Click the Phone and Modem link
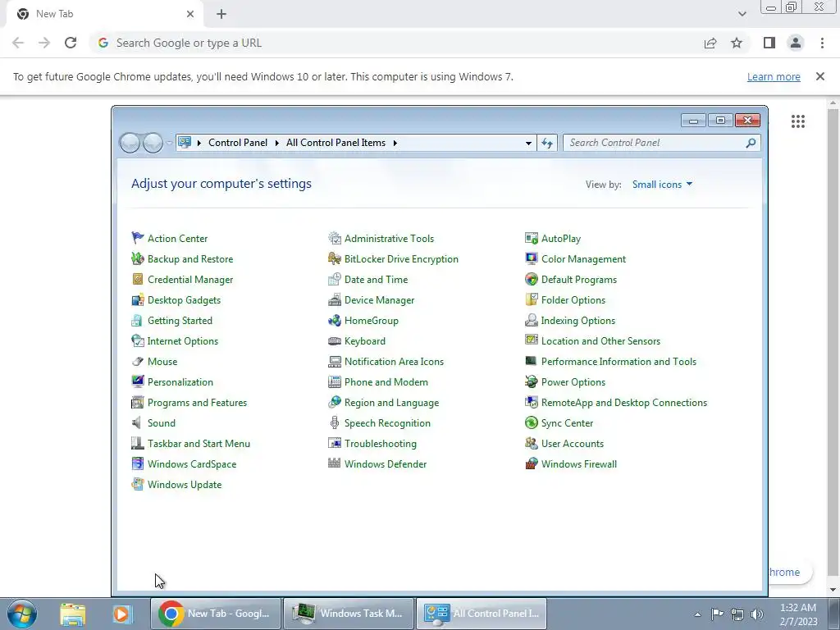840x630 pixels. 386,382
